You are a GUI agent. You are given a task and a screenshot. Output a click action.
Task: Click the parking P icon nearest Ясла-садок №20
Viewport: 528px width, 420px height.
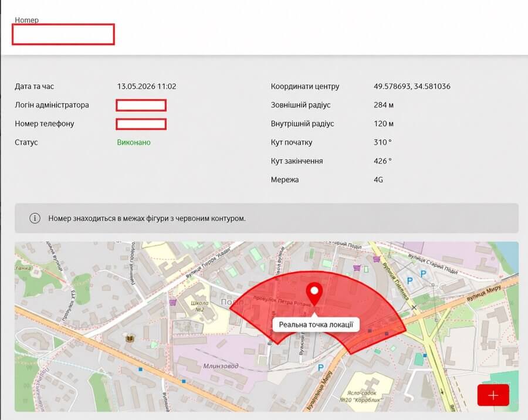[x=320, y=368]
